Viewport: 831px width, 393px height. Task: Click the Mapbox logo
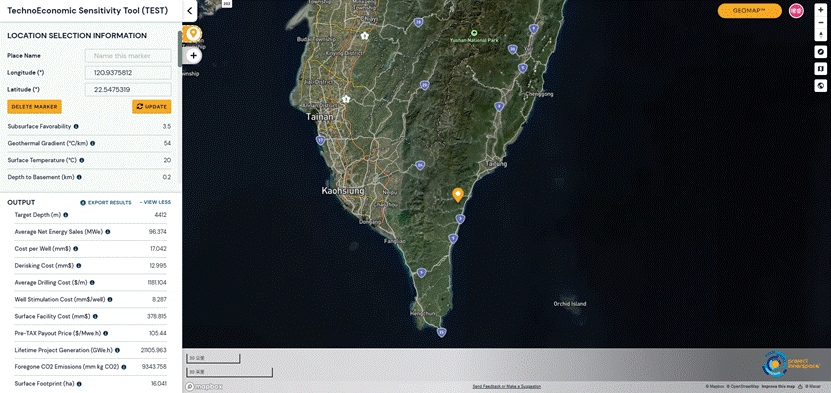204,387
